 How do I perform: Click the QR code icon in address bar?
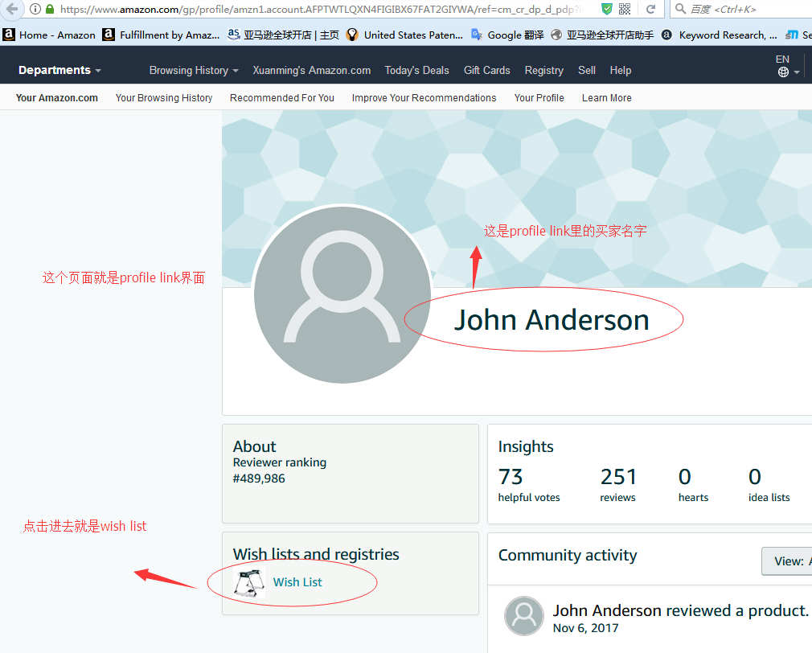pyautogui.click(x=625, y=10)
